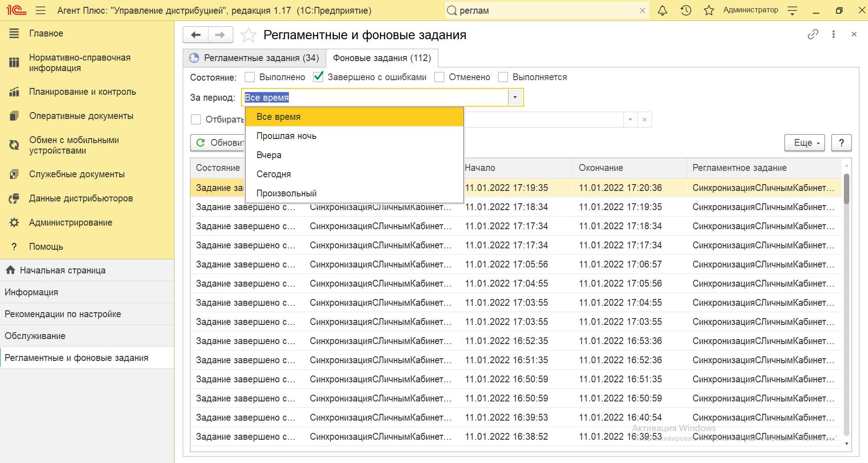This screenshot has width=868, height=463.
Task: Collapse За период dropdown arrow
Action: [x=515, y=97]
